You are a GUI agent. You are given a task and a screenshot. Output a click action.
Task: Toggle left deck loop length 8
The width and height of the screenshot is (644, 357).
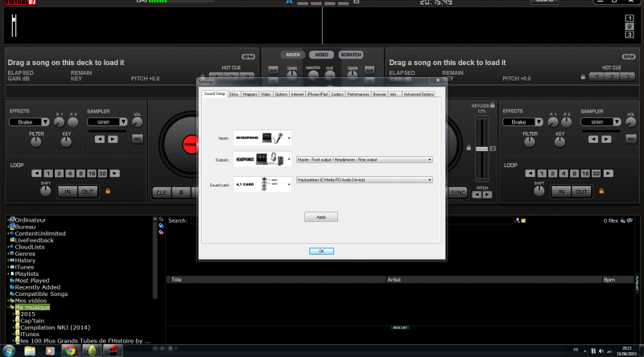80,173
